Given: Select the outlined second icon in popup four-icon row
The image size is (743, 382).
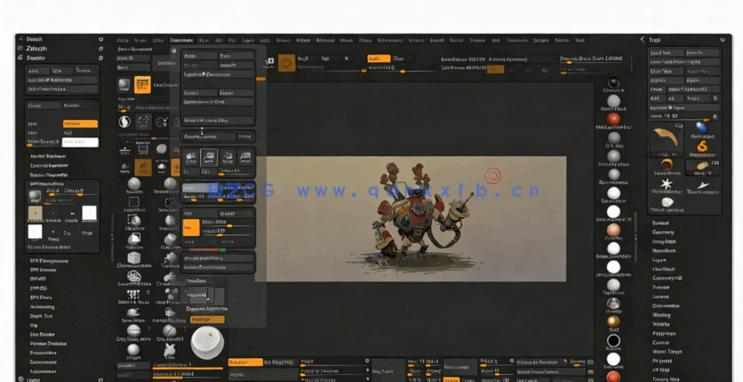Looking at the screenshot, I should point(209,157).
